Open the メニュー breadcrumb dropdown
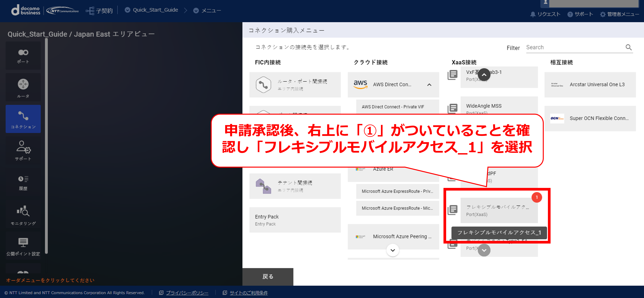Viewport: 644px width, 298px height. tap(207, 10)
